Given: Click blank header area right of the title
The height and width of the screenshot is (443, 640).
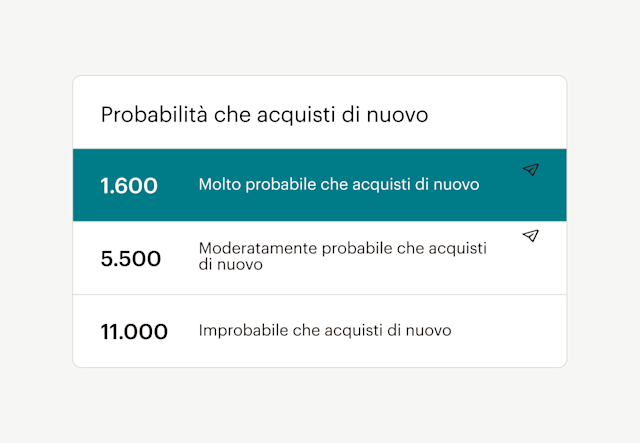Looking at the screenshot, I should tap(500, 115).
